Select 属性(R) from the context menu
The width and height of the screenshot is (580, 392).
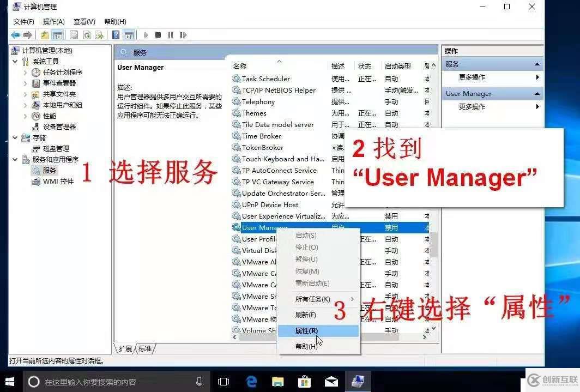pyautogui.click(x=306, y=330)
